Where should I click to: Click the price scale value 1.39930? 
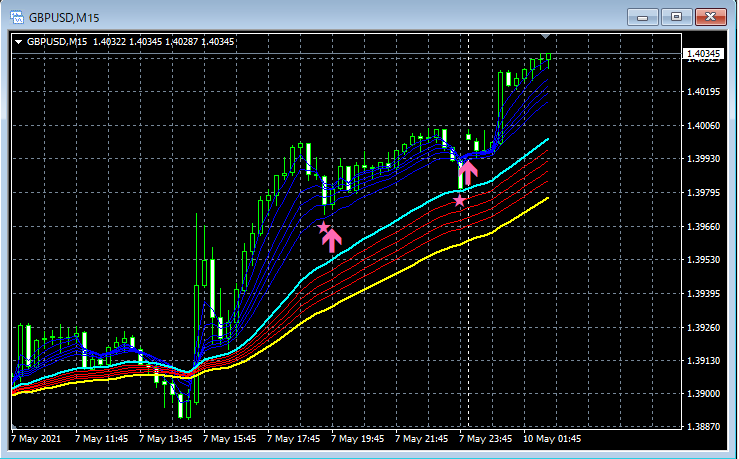(x=704, y=158)
